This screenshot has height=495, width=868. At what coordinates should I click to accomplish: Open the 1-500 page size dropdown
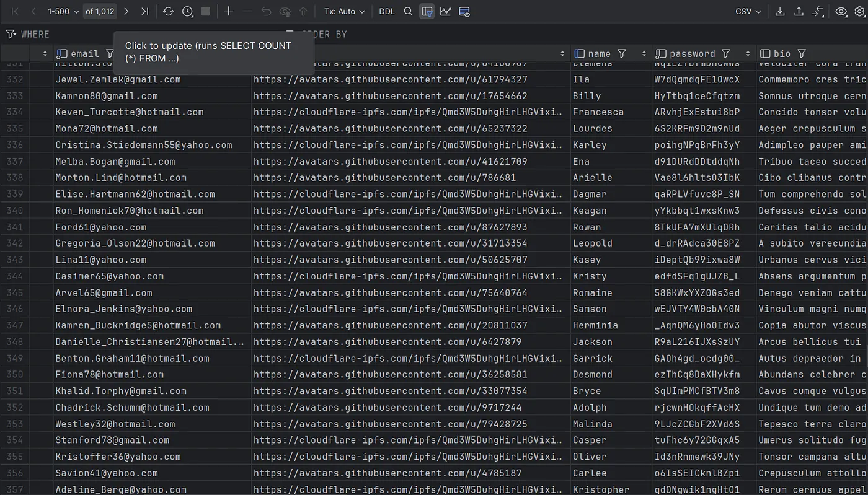click(63, 11)
